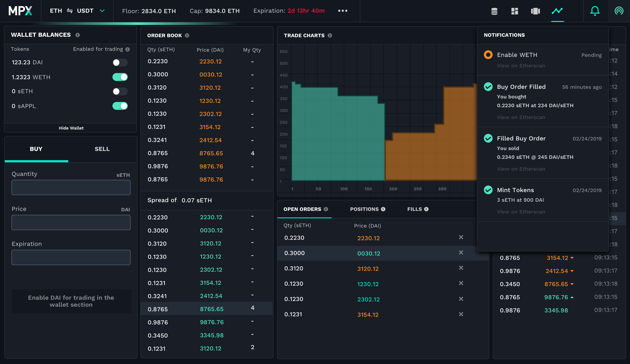Image resolution: width=630 pixels, height=364 pixels.
Task: Switch to the BUY tab
Action: 36,149
